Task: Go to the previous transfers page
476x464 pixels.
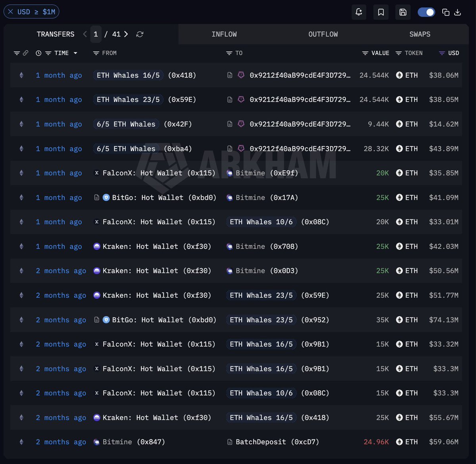Action: [x=84, y=34]
